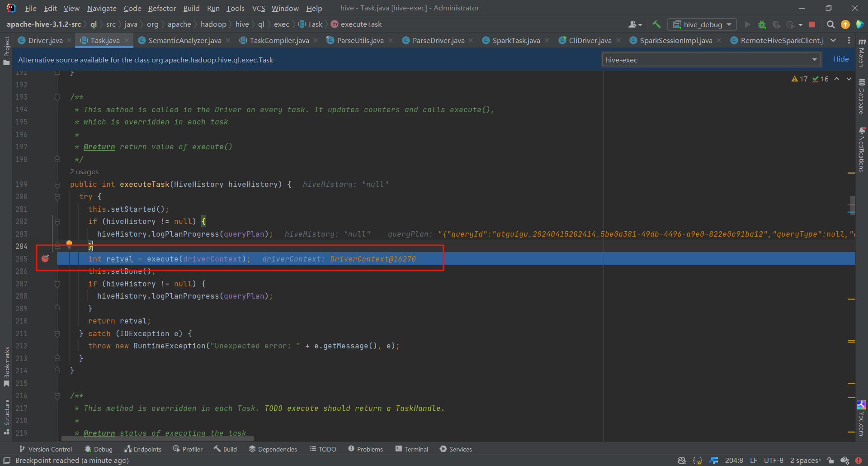Open the VCS menu
The height and width of the screenshot is (466, 868).
point(259,8)
